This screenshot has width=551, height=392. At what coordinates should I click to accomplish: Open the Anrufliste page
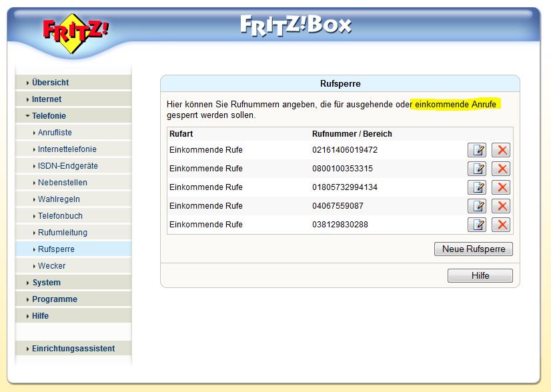click(x=73, y=133)
